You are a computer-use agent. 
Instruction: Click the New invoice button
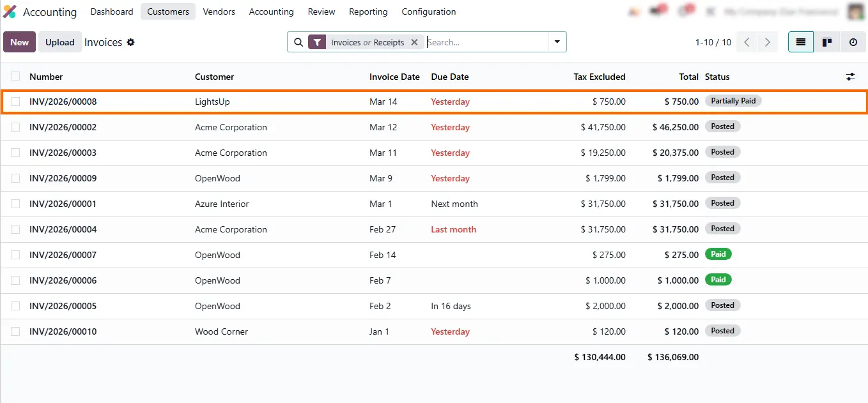19,42
